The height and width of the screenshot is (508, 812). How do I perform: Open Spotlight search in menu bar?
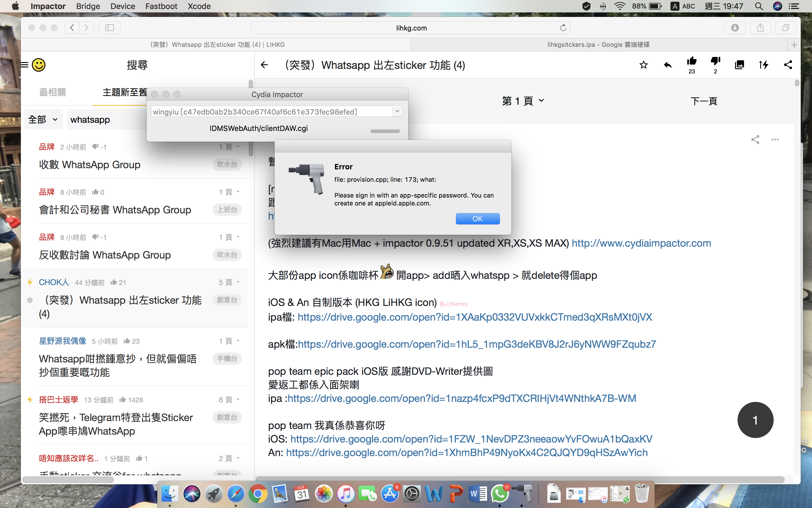click(x=759, y=6)
